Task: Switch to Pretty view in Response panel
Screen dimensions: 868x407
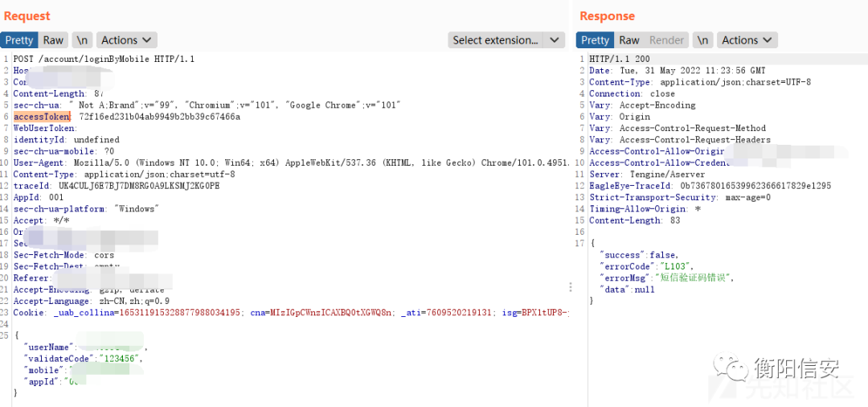Action: (595, 40)
